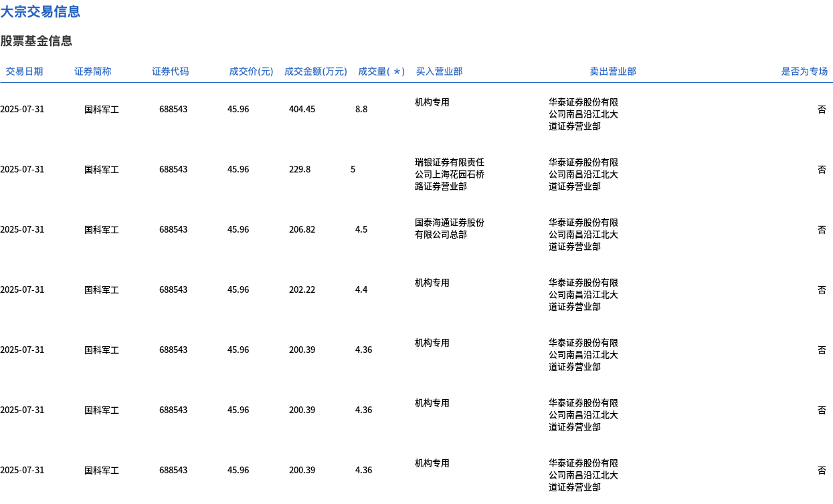Click 机构专用 in the 202.22 row
This screenshot has height=504, width=833.
pyautogui.click(x=432, y=283)
